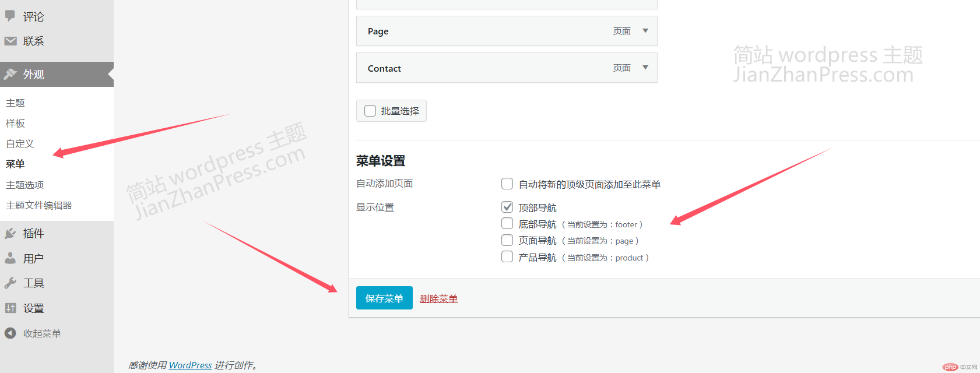The width and height of the screenshot is (980, 373).
Task: Open 主题选项 submenu item
Action: [24, 185]
